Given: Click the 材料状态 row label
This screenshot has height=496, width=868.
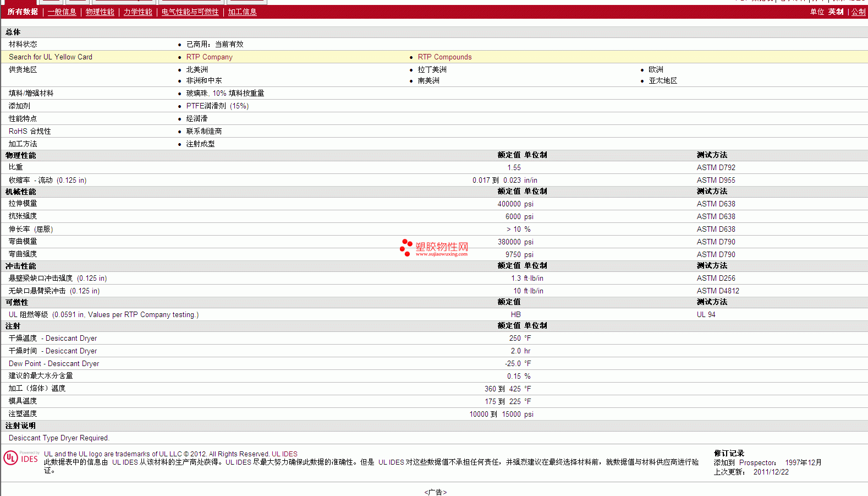Looking at the screenshot, I should [x=23, y=44].
